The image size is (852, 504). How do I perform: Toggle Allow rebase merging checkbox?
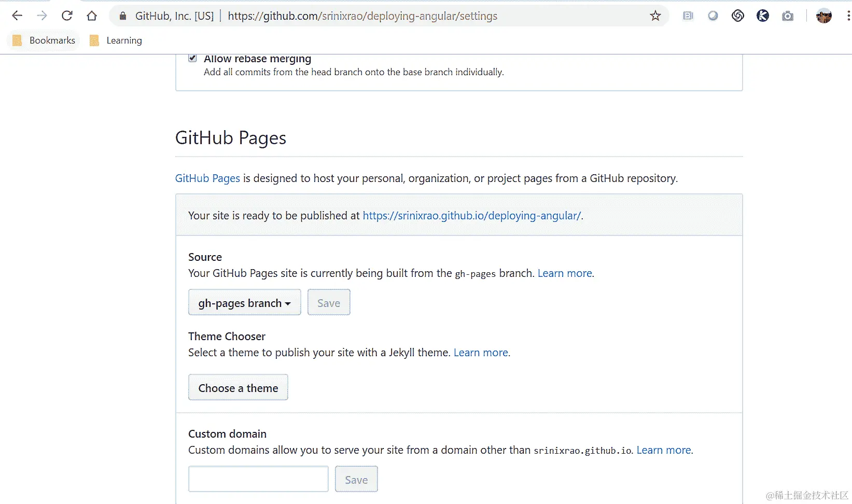click(192, 58)
